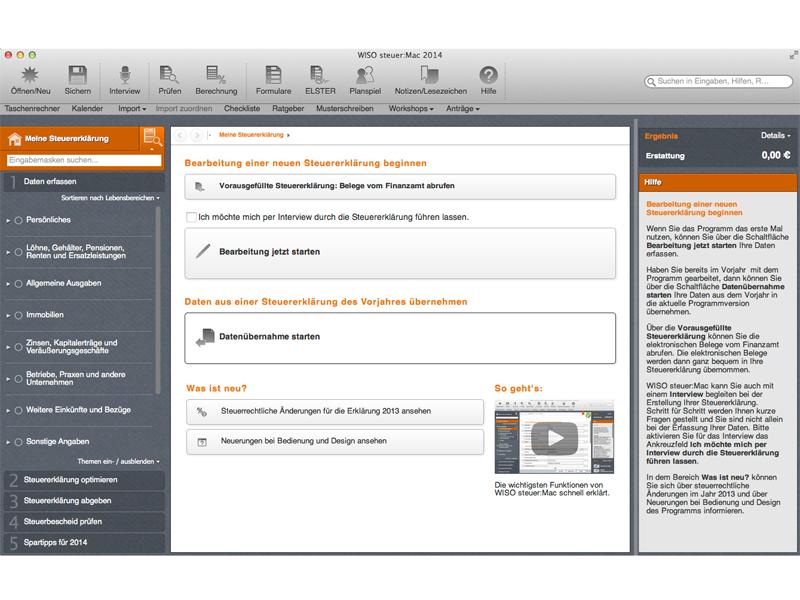The height and width of the screenshot is (600, 800).
Task: Click Bearbeitung jetzt starten button
Action: point(400,253)
